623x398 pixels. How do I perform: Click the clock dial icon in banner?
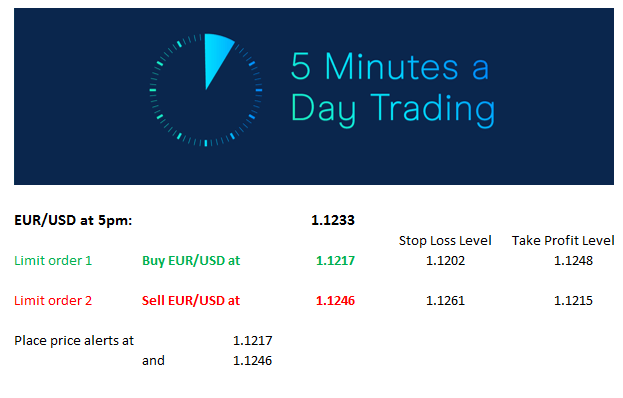(206, 90)
